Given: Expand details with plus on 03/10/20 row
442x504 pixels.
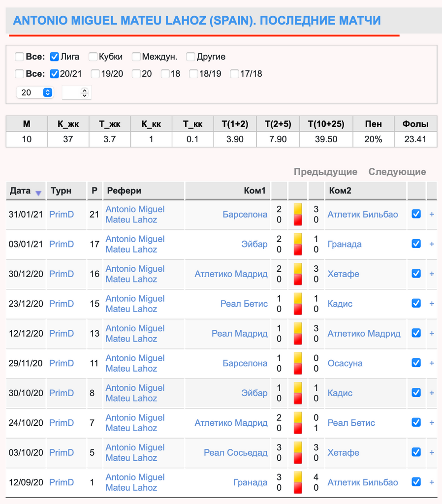Looking at the screenshot, I should click(432, 453).
